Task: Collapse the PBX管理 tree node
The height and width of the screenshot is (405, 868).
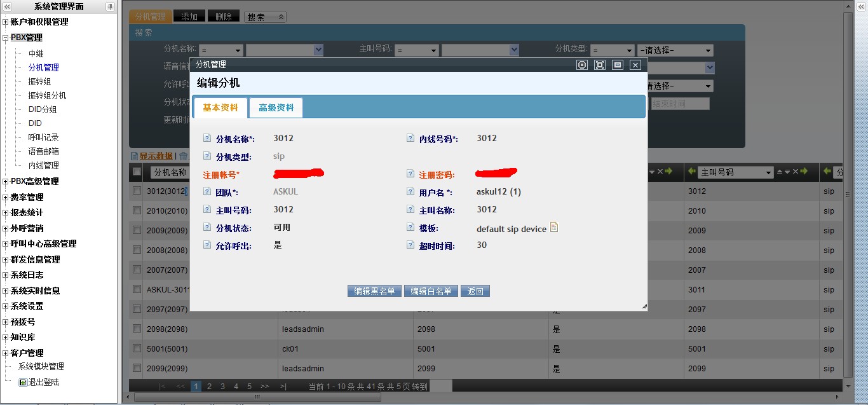Action: click(6, 38)
